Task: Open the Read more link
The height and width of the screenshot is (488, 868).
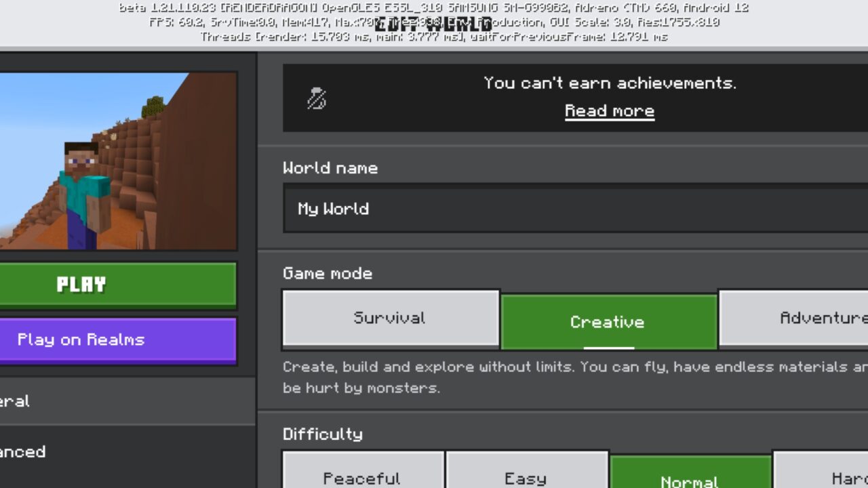Action: pos(609,110)
